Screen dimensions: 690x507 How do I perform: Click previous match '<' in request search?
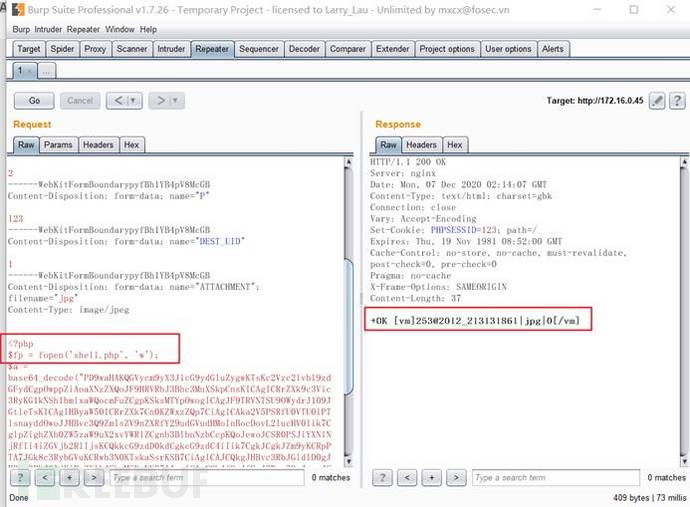45,478
